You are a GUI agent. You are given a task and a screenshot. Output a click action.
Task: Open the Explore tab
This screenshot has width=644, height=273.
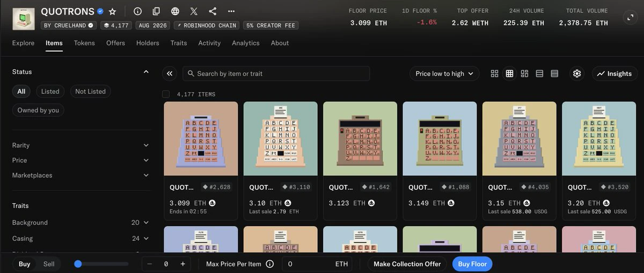[23, 43]
